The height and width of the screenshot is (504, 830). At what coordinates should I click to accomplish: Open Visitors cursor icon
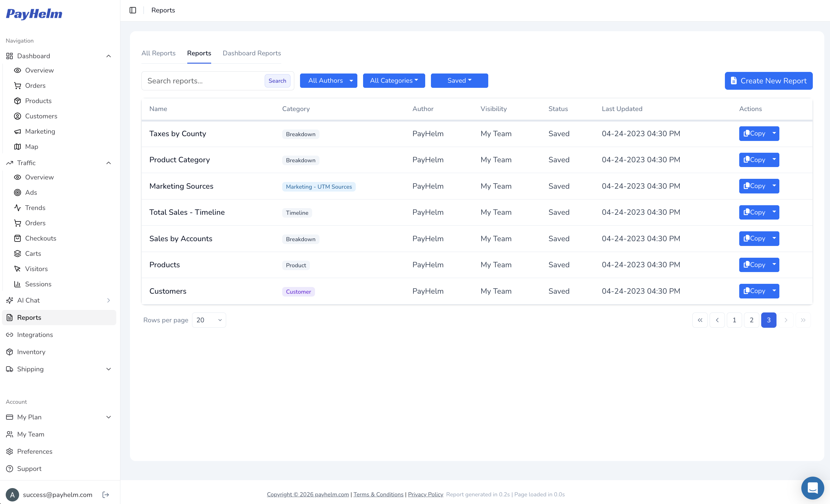[18, 269]
